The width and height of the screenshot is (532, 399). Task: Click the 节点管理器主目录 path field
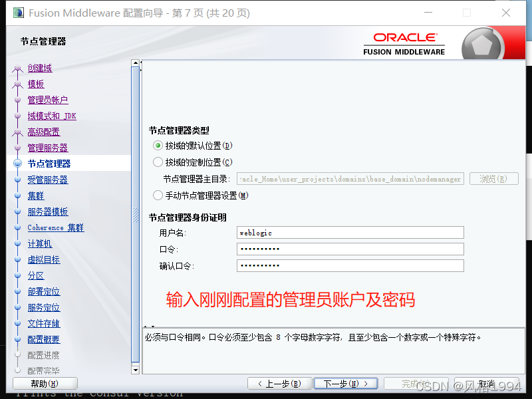350,179
